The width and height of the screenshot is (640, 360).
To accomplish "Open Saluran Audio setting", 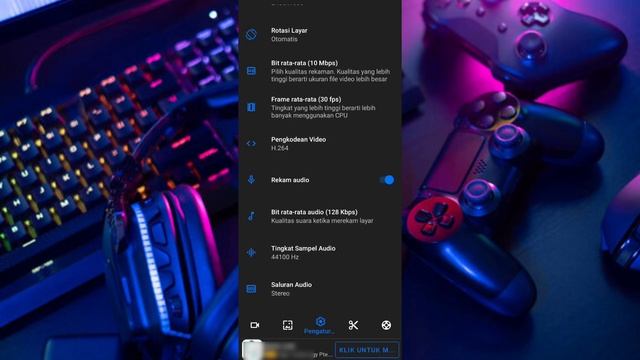I will click(320, 289).
